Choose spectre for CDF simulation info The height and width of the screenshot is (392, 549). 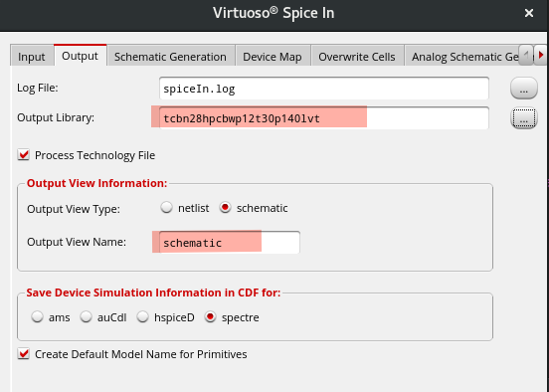[x=211, y=317]
